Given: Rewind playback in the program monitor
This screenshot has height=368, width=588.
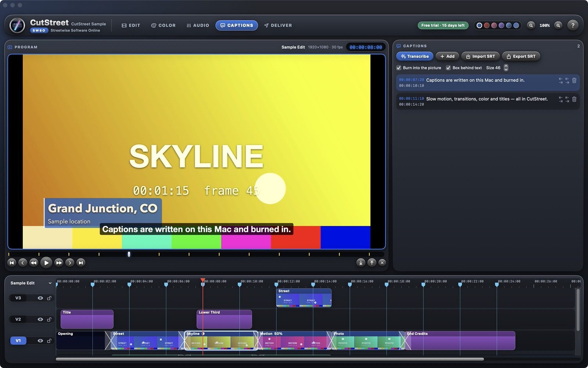Looking at the screenshot, I should point(33,262).
